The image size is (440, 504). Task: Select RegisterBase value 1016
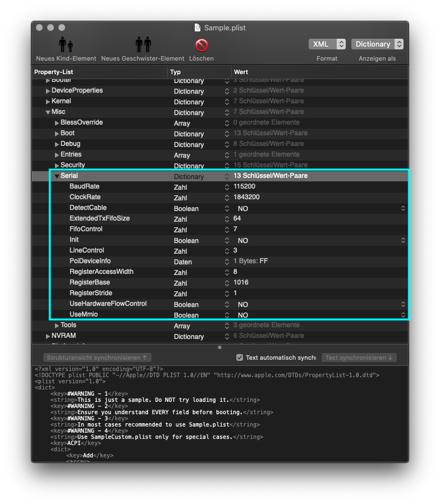[x=241, y=282]
